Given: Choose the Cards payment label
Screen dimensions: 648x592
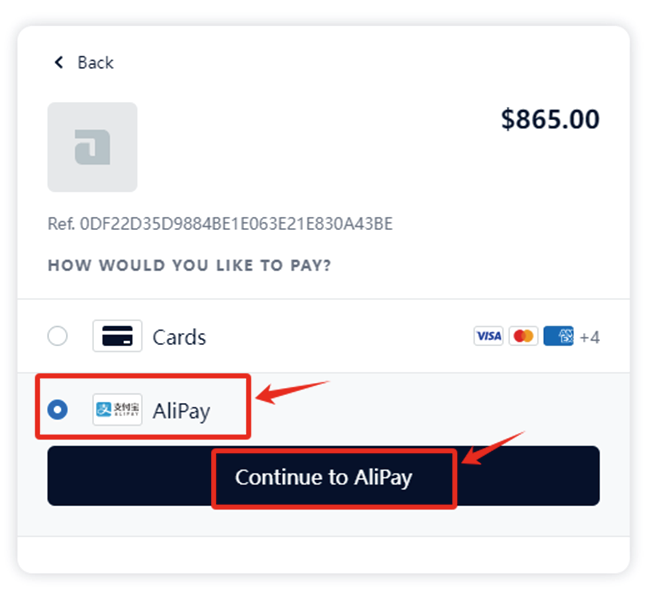Looking at the screenshot, I should [179, 337].
